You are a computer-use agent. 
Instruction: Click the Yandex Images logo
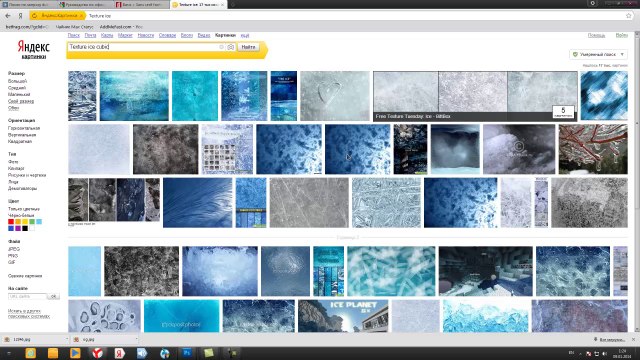(x=33, y=50)
